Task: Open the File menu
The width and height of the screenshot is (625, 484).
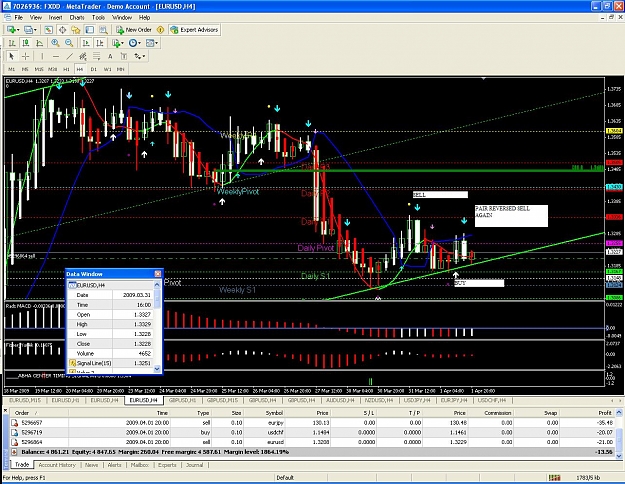Action: [x=18, y=18]
